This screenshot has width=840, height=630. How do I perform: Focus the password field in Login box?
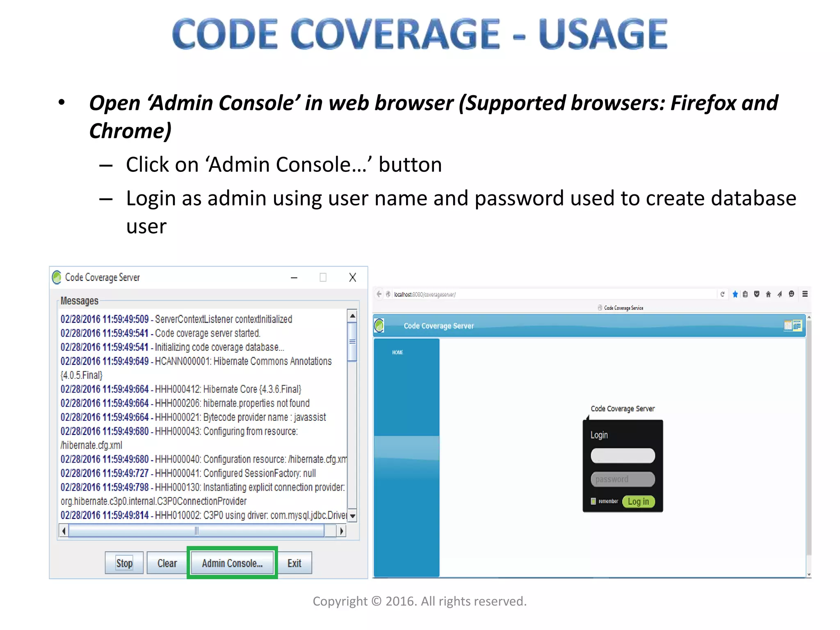(623, 479)
